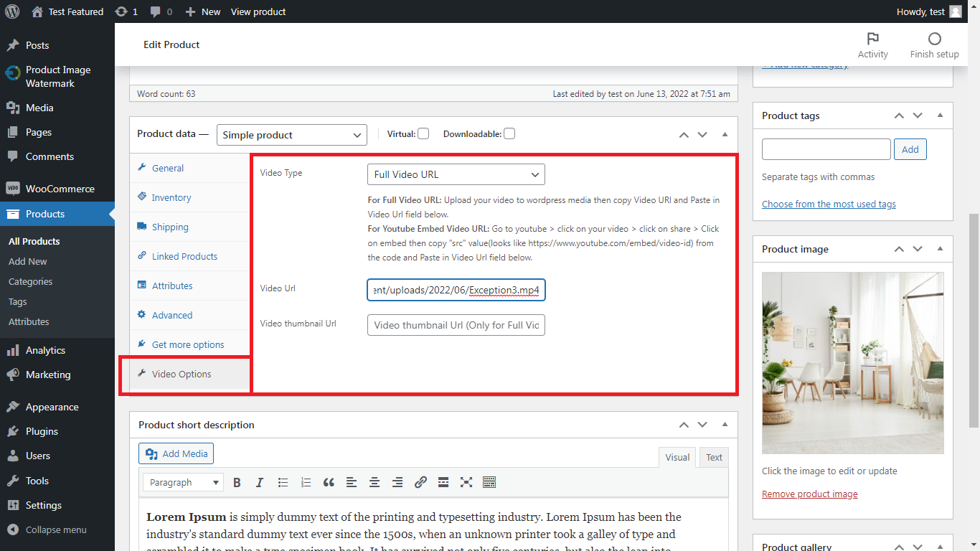Image resolution: width=980 pixels, height=551 pixels.
Task: Switch to the Inventory tab
Action: pyautogui.click(x=189, y=197)
